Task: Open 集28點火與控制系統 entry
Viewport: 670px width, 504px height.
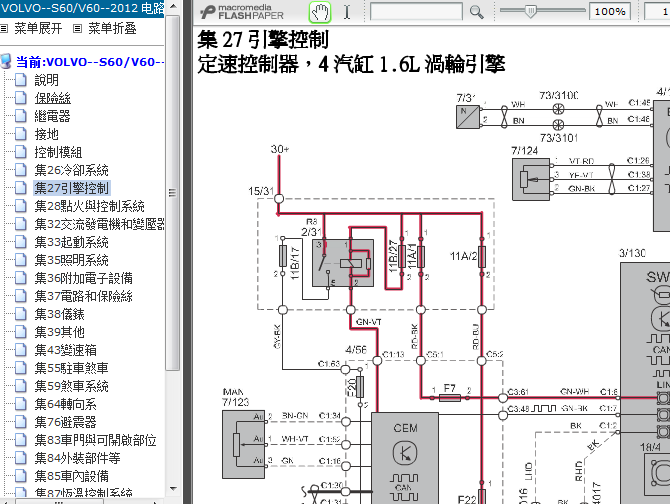Action: point(89,206)
